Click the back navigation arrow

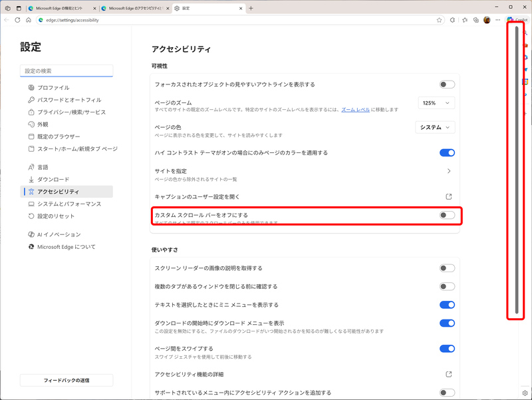pos(6,20)
